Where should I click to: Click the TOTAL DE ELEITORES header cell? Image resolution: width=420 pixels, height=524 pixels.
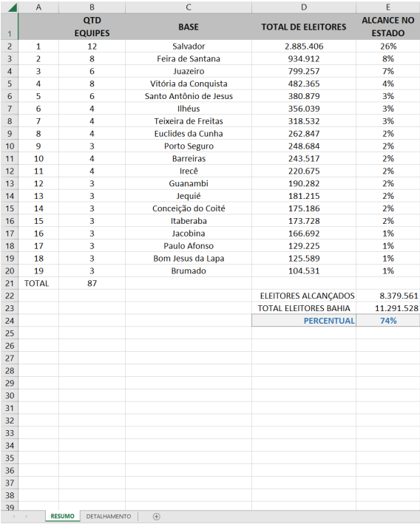(x=304, y=27)
